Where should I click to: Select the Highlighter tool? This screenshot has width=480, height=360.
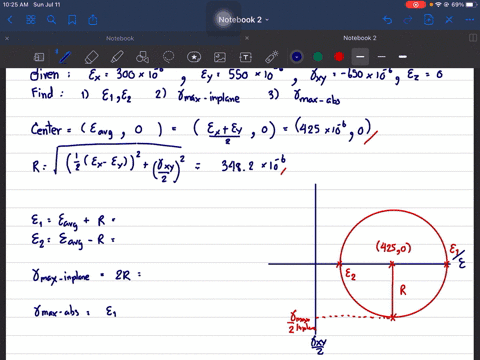click(x=117, y=57)
